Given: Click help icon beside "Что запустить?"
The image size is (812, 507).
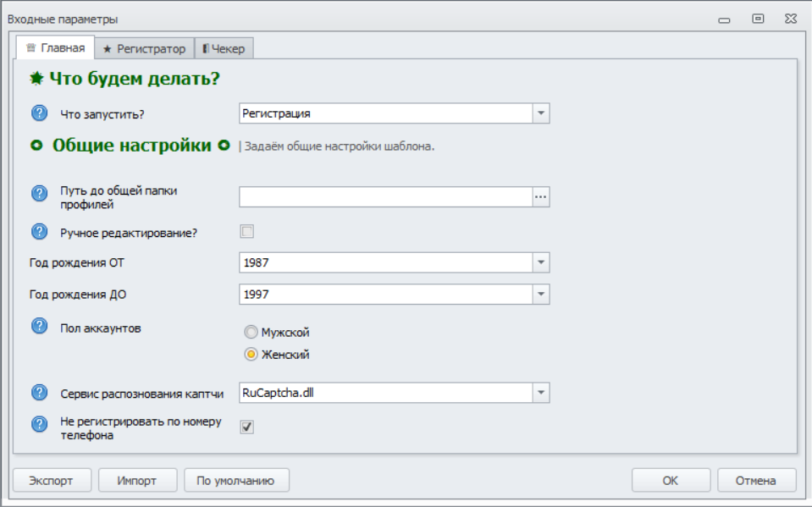Looking at the screenshot, I should [39, 113].
